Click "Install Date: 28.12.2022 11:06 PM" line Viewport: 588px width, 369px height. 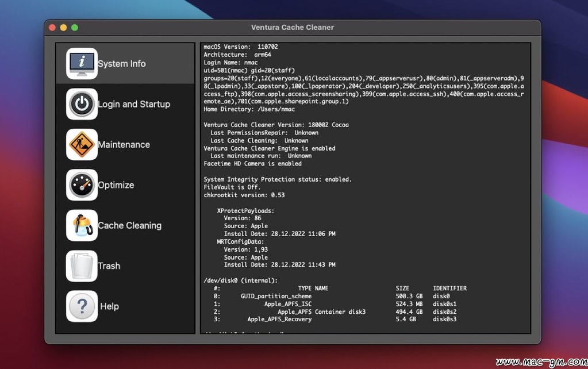(280, 234)
